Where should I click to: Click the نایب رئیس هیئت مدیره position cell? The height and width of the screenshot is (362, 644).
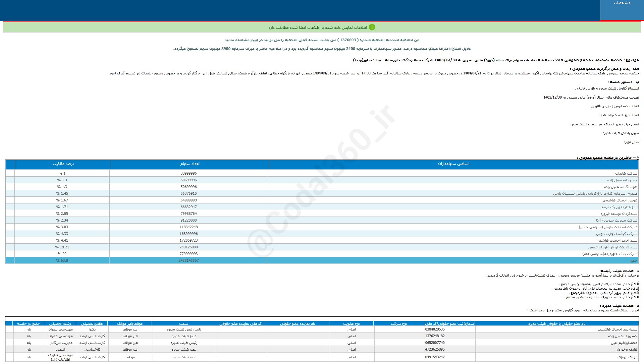[184, 329]
